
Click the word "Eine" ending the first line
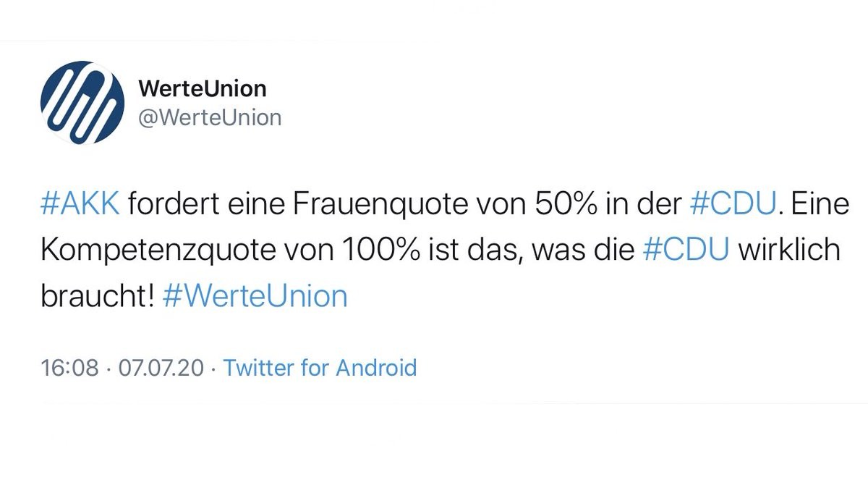tap(827, 205)
